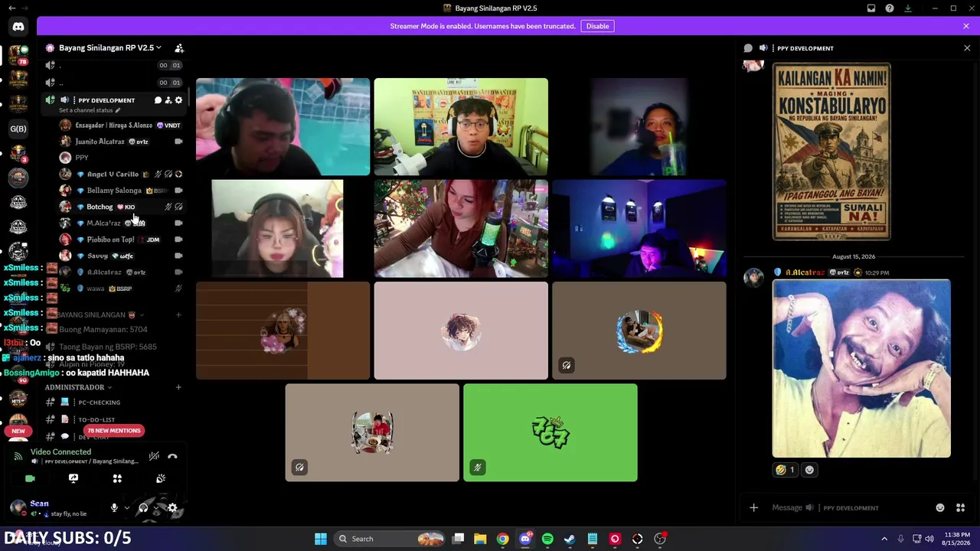Add another reaction to the image message
Image resolution: width=980 pixels, height=551 pixels.
click(809, 470)
